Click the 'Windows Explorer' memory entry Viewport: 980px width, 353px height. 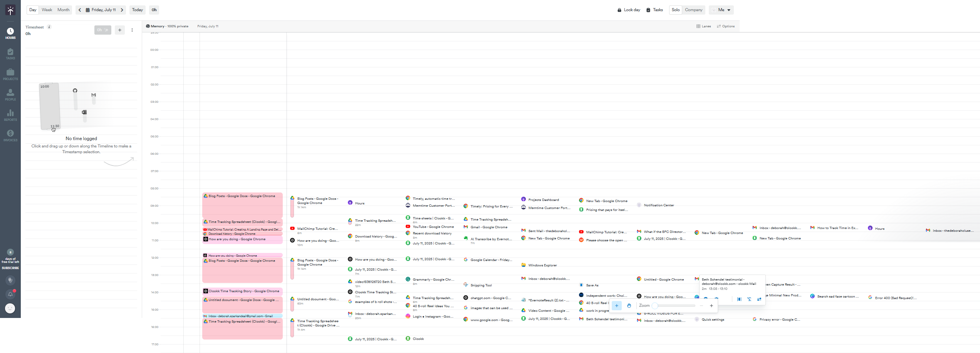(539, 265)
